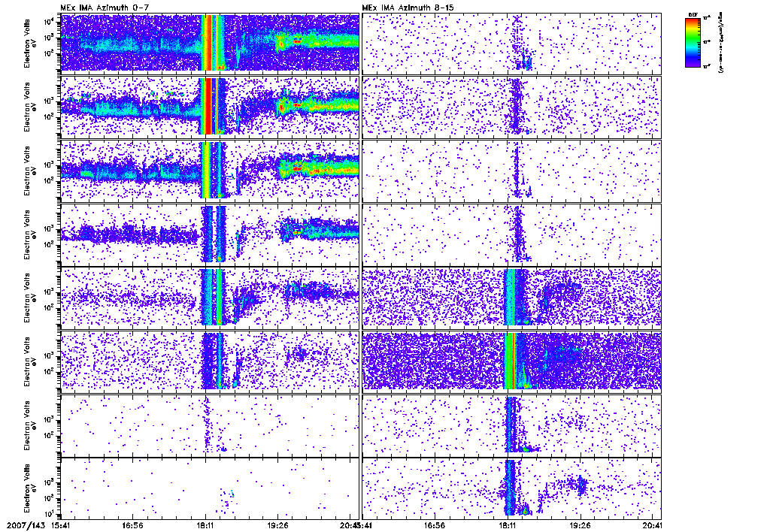The width and height of the screenshot is (770, 532).
Task: Click "Electron Volts eV" label of last panel
Action: pos(30,489)
